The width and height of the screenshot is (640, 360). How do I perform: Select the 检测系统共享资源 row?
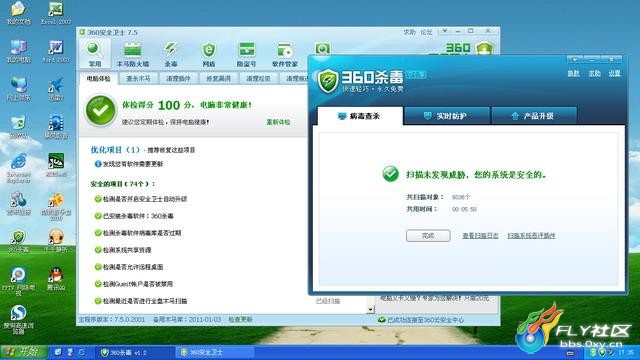(x=123, y=250)
